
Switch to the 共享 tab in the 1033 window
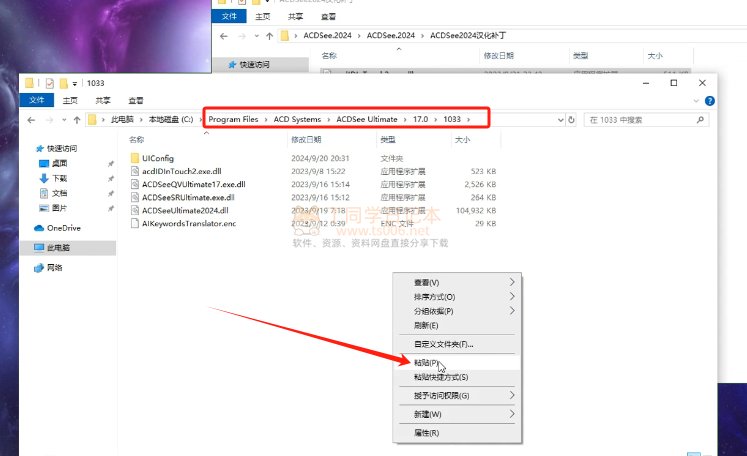click(103, 100)
